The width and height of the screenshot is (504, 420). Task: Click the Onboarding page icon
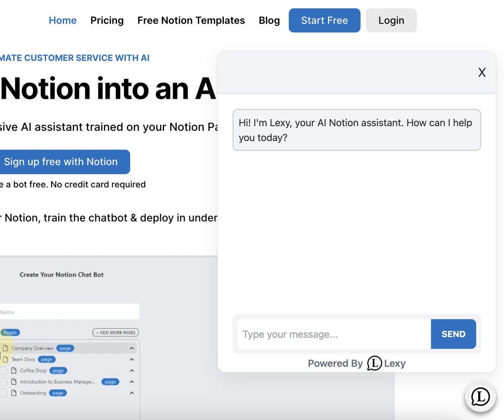pyautogui.click(x=14, y=393)
